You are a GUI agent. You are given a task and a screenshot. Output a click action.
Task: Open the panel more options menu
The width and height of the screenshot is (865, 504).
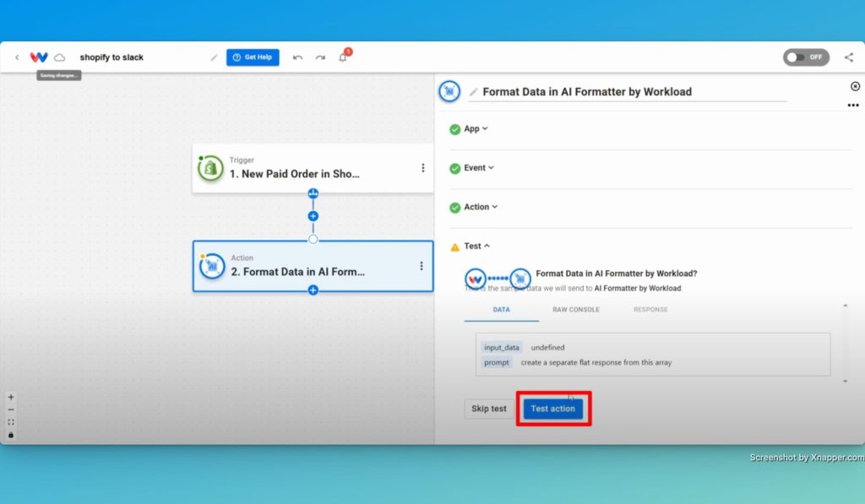pyautogui.click(x=853, y=106)
